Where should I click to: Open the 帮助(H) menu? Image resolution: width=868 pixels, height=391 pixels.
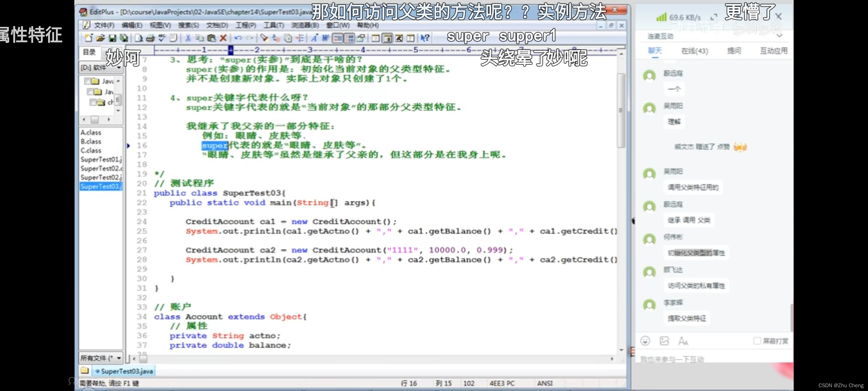(368, 25)
